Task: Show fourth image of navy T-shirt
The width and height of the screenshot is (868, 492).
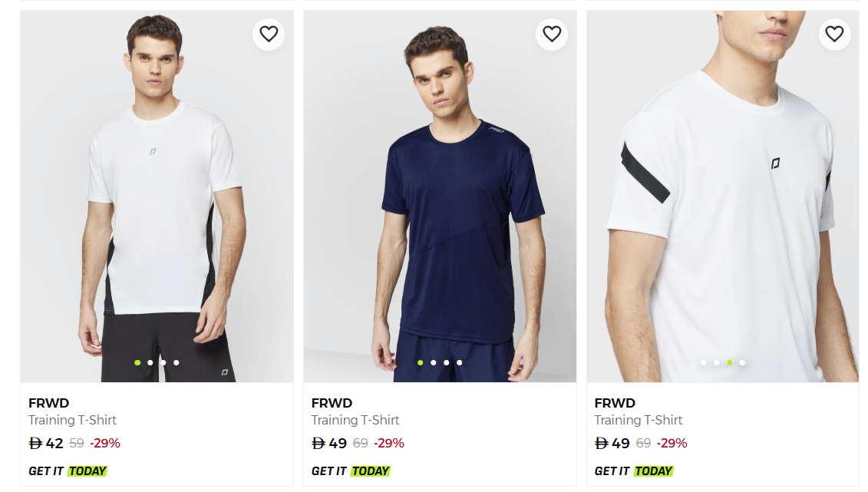Action: point(460,362)
